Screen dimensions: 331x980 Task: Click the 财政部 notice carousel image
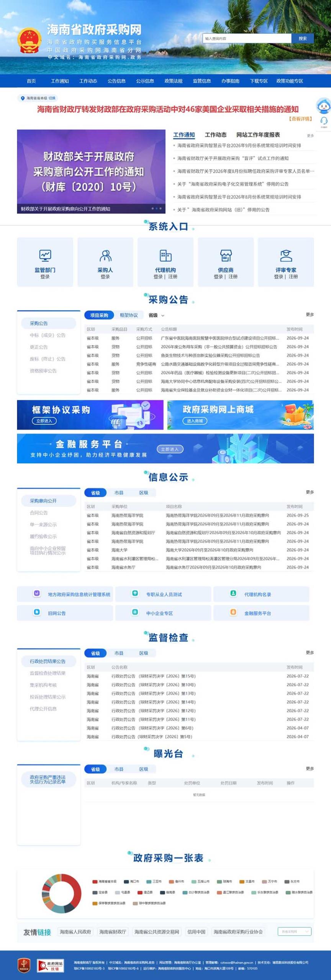click(91, 171)
